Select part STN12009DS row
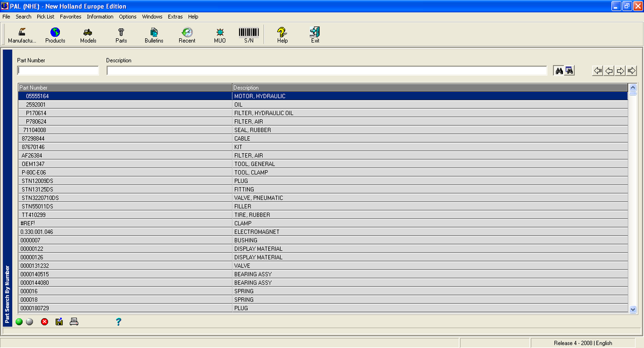The height and width of the screenshot is (348, 644). coord(323,181)
